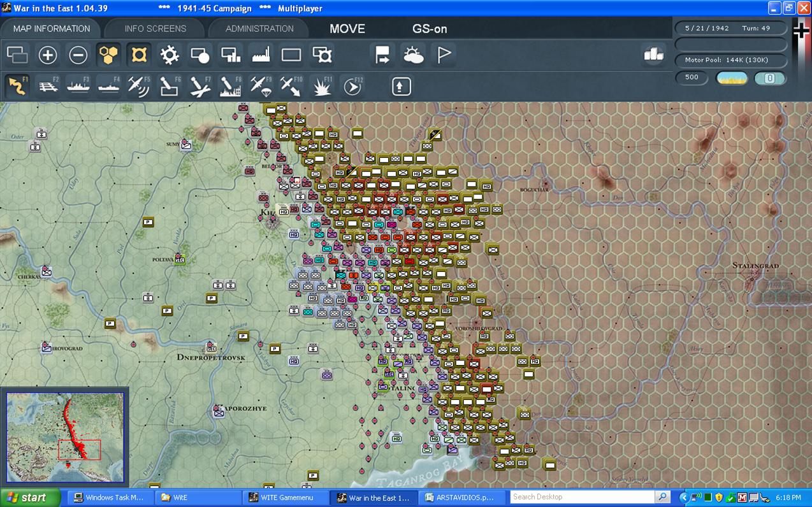Click the red rectangle in the minimap
The image size is (812, 507).
pos(79,450)
